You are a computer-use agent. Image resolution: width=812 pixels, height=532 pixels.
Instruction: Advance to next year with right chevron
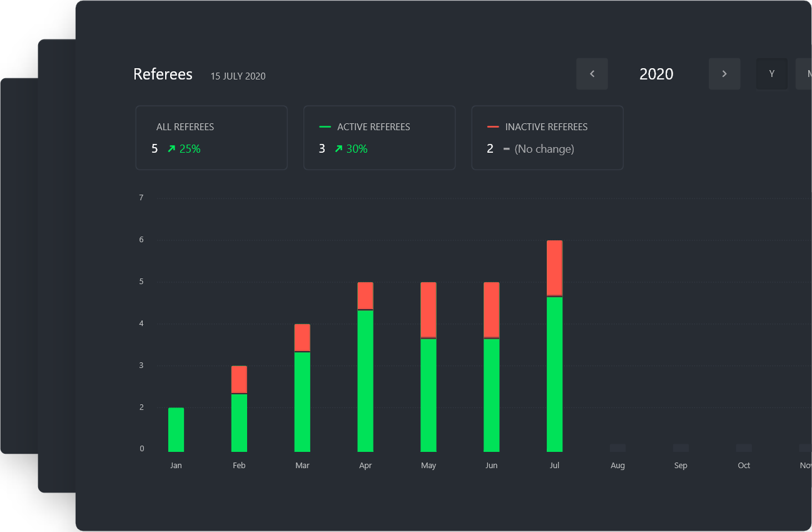point(724,74)
